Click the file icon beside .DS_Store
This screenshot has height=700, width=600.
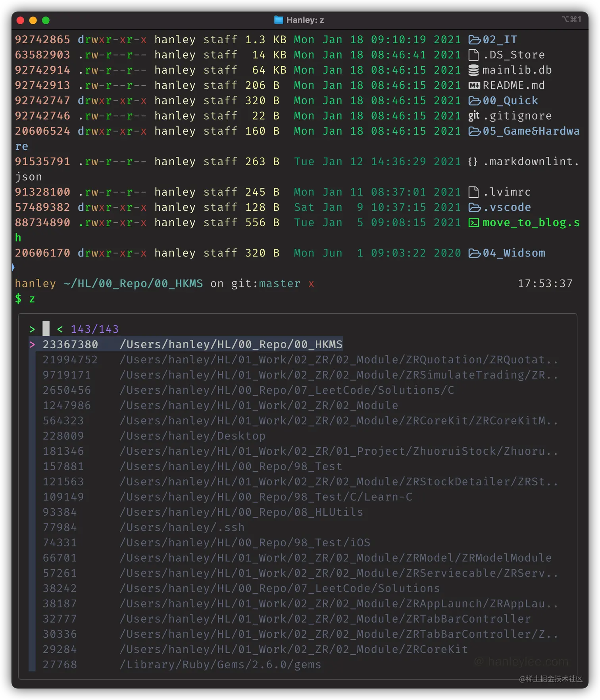[473, 55]
